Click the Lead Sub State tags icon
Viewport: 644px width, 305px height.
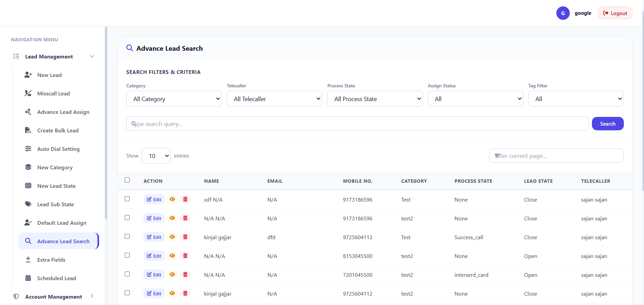pos(28,204)
